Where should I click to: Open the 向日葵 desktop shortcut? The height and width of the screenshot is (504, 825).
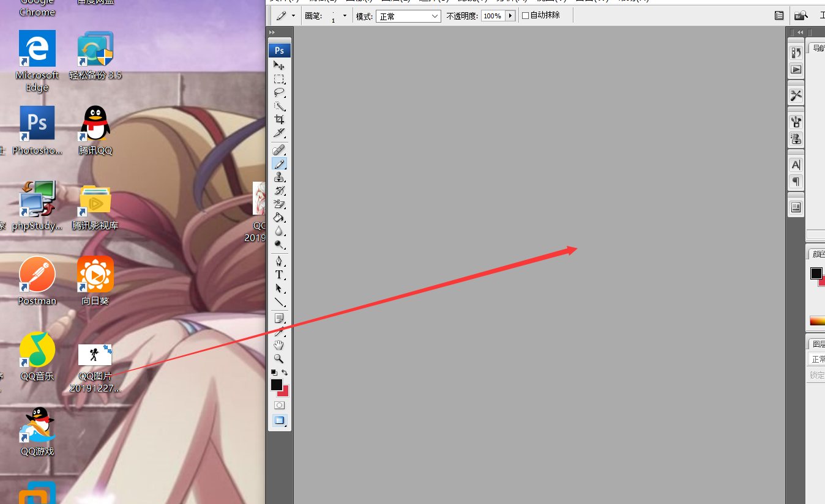click(x=95, y=281)
